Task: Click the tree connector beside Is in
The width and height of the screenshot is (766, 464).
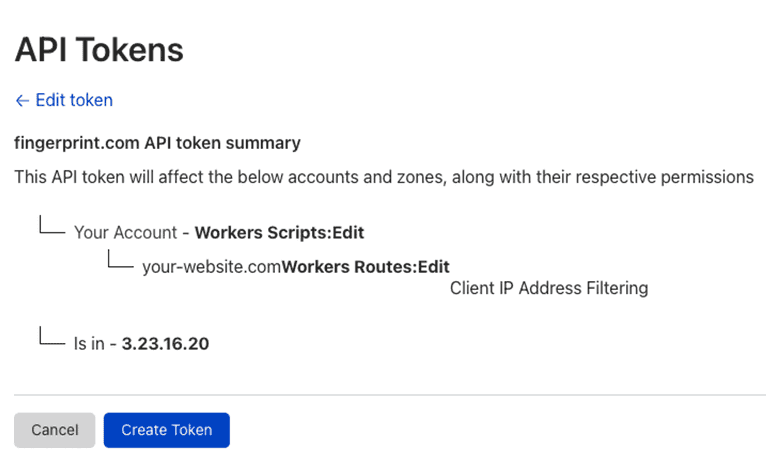Action: (x=51, y=338)
